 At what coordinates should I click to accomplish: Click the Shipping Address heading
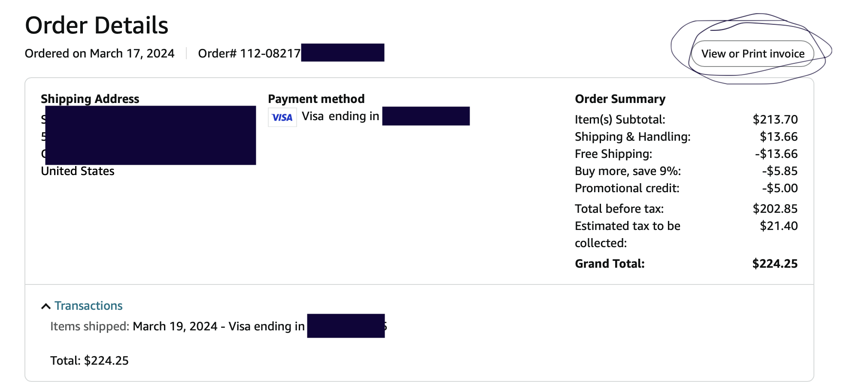point(90,99)
